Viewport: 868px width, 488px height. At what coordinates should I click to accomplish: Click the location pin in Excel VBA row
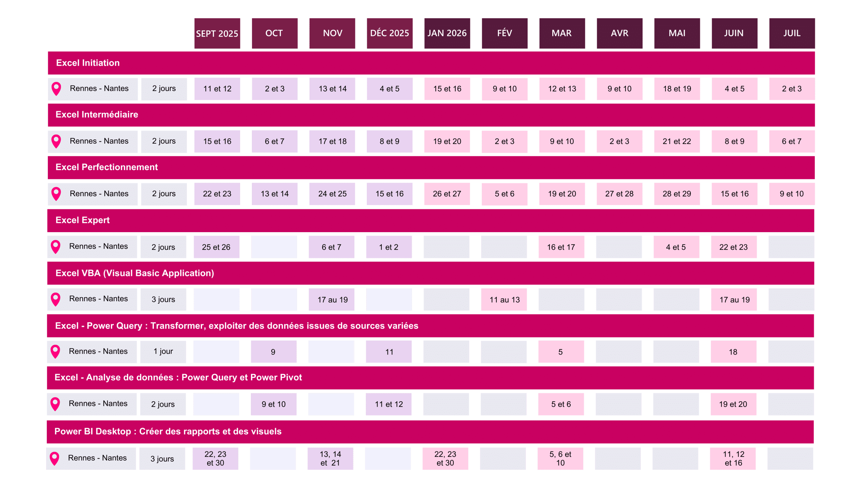tap(56, 299)
